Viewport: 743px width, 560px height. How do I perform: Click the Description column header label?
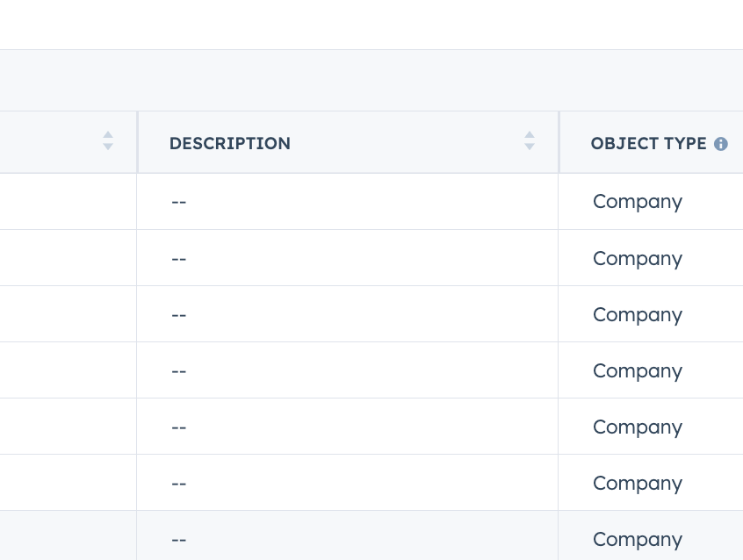click(230, 144)
